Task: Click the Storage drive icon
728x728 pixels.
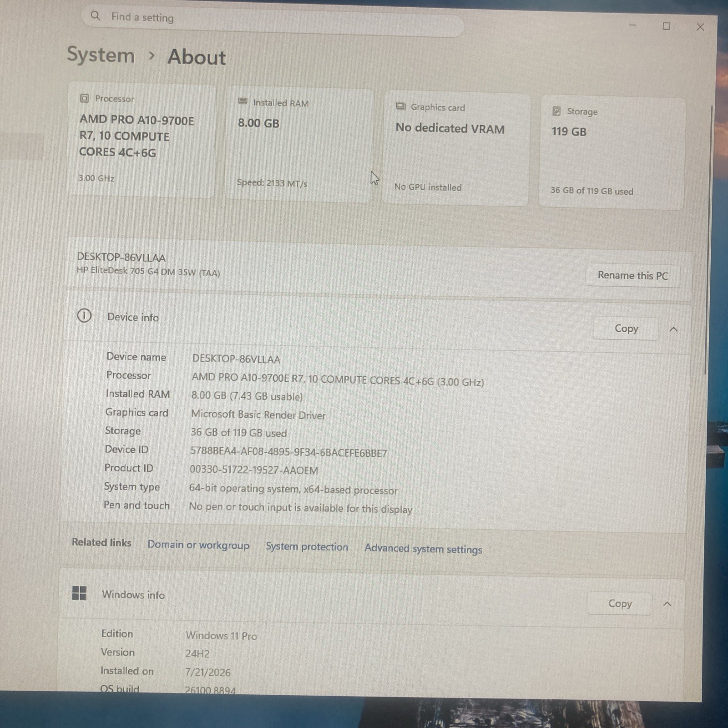Action: click(556, 111)
